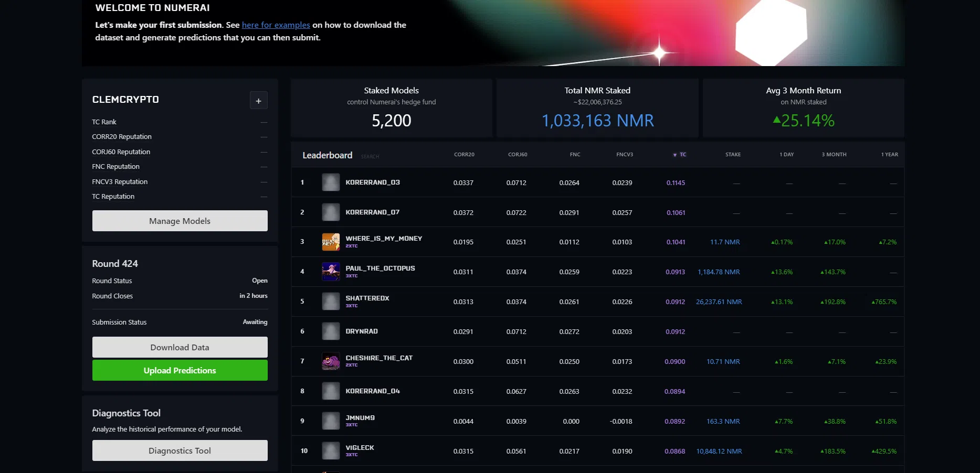Sort leaderboard by 3 MONTH column

tap(834, 155)
